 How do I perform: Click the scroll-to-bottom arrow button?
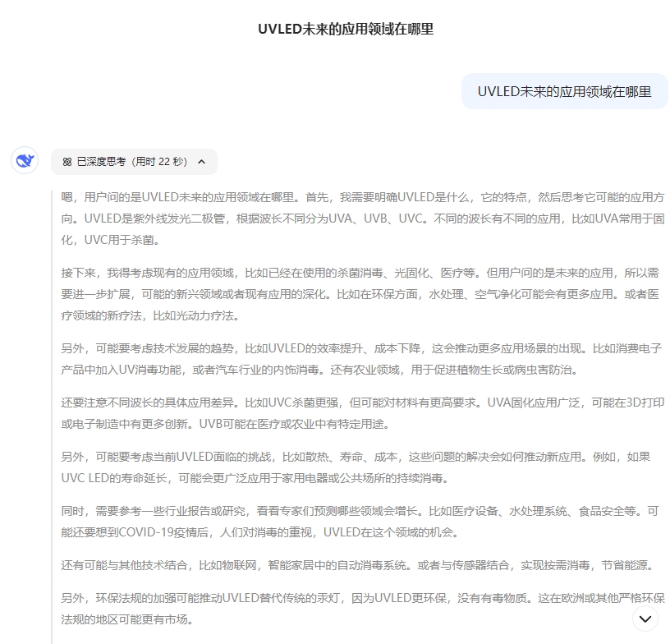645,619
